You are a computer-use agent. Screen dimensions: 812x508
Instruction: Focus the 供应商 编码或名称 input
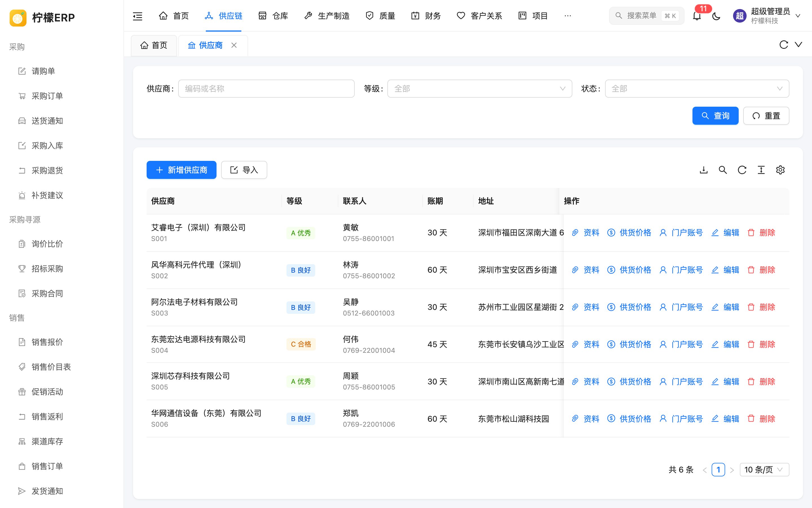tap(266, 89)
